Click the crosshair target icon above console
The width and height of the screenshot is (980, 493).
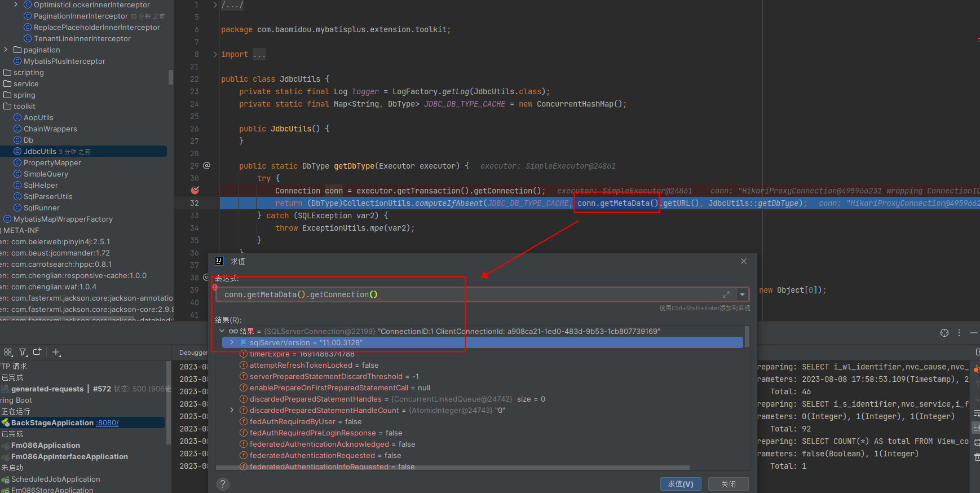(944, 333)
